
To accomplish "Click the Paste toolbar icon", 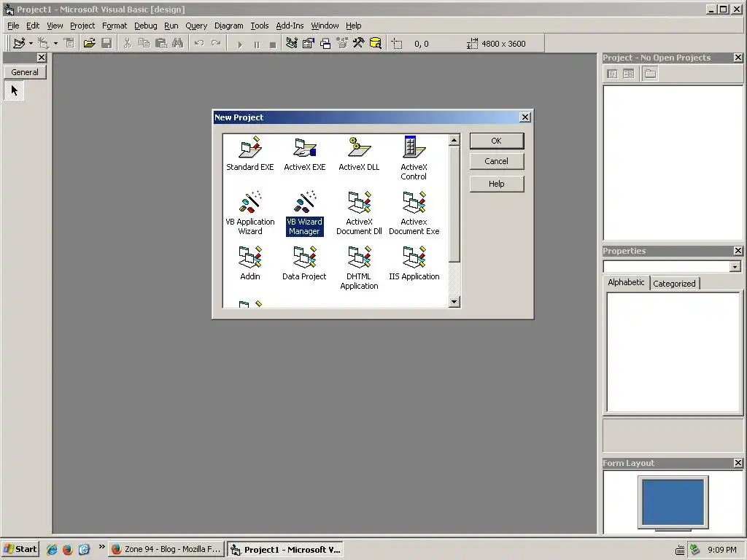I will coord(161,43).
